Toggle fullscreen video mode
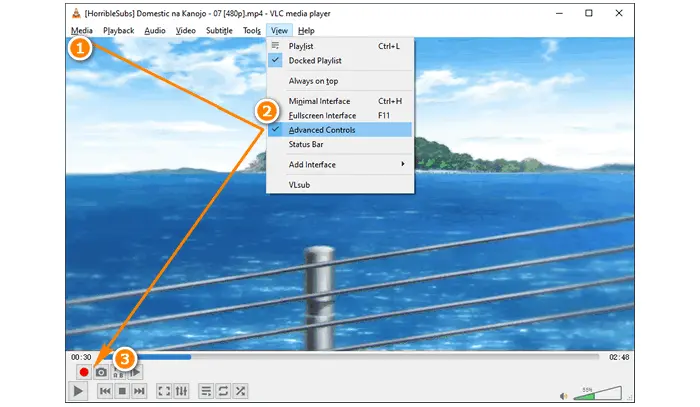700x407 pixels. pos(164,391)
